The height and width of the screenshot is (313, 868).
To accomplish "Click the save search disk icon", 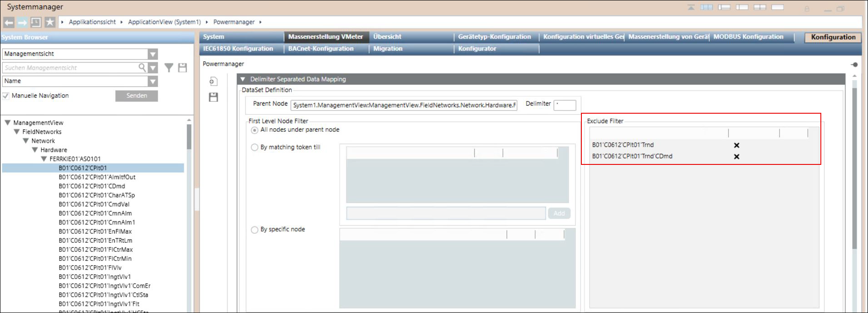I will pos(182,68).
